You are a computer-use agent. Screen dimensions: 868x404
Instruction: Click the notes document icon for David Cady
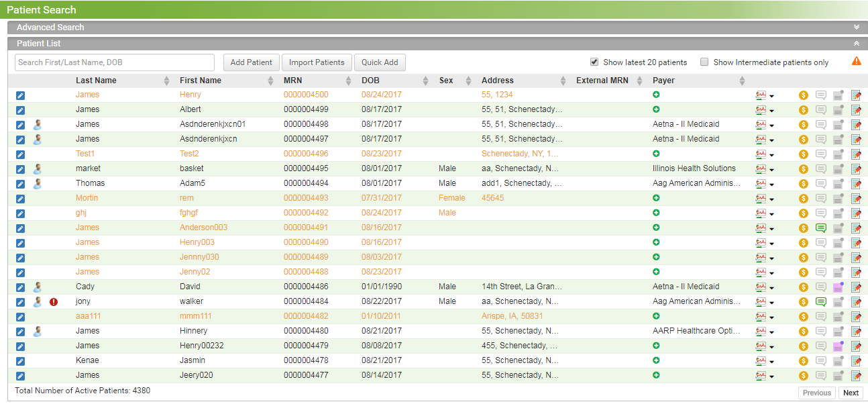(x=838, y=287)
